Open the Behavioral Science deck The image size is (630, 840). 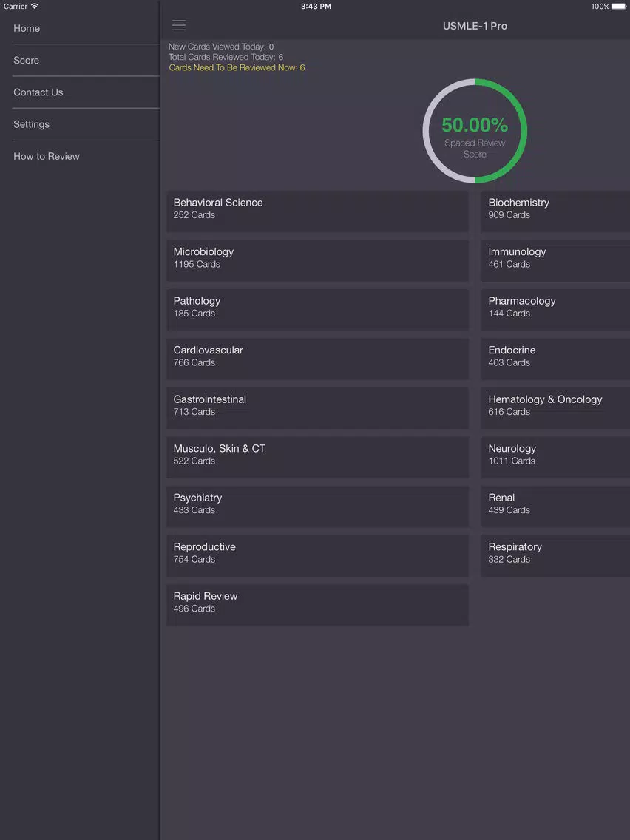tap(318, 211)
